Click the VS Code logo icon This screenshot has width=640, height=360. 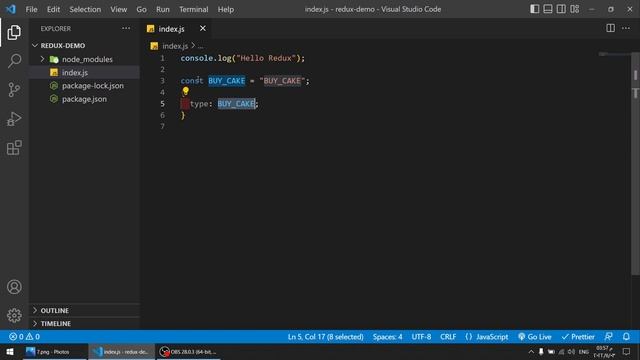point(11,9)
